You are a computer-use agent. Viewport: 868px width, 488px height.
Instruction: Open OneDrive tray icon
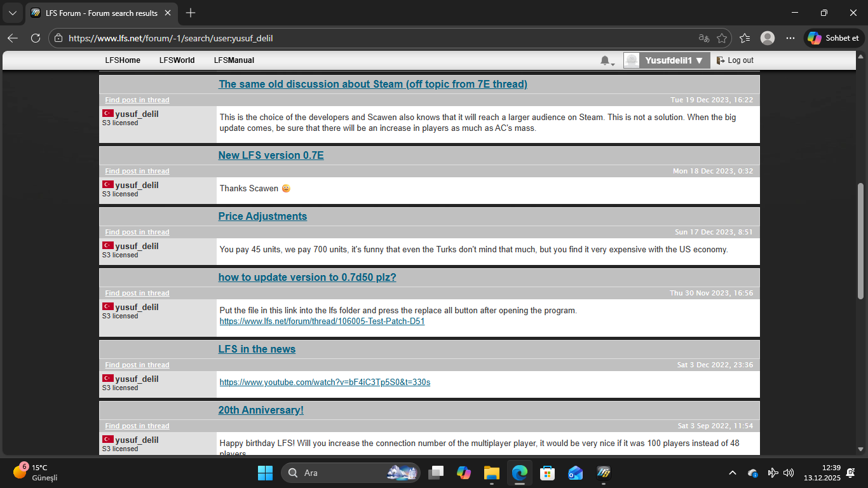pyautogui.click(x=753, y=473)
